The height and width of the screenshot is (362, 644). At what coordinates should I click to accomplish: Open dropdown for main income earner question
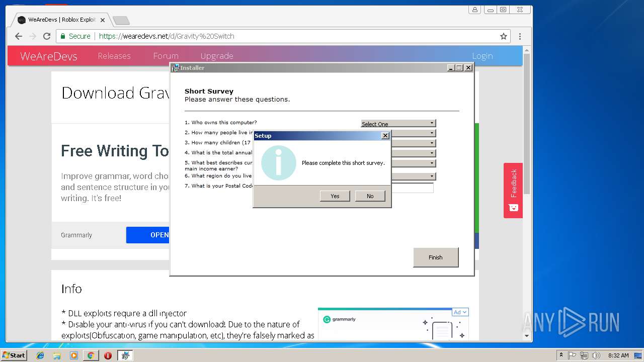tap(413, 163)
